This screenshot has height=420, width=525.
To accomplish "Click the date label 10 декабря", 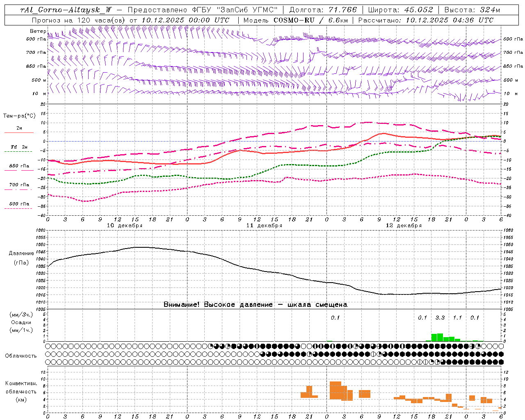I will pos(125,226).
